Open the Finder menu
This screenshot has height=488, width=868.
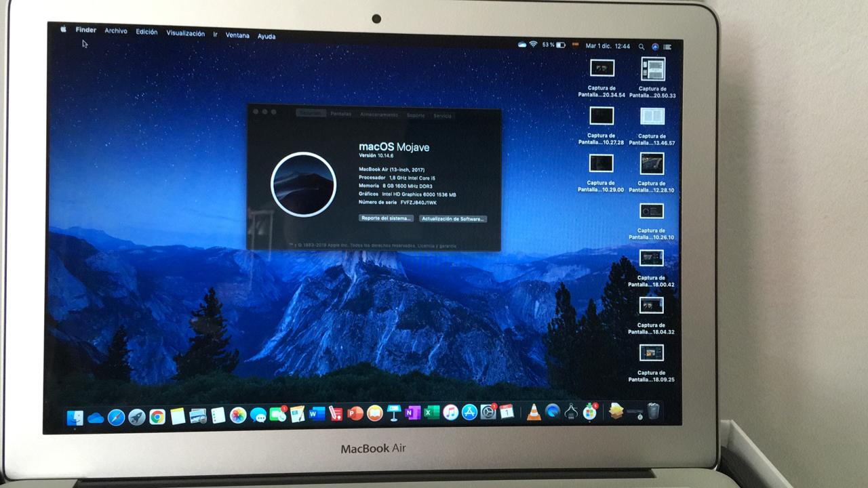(x=86, y=30)
